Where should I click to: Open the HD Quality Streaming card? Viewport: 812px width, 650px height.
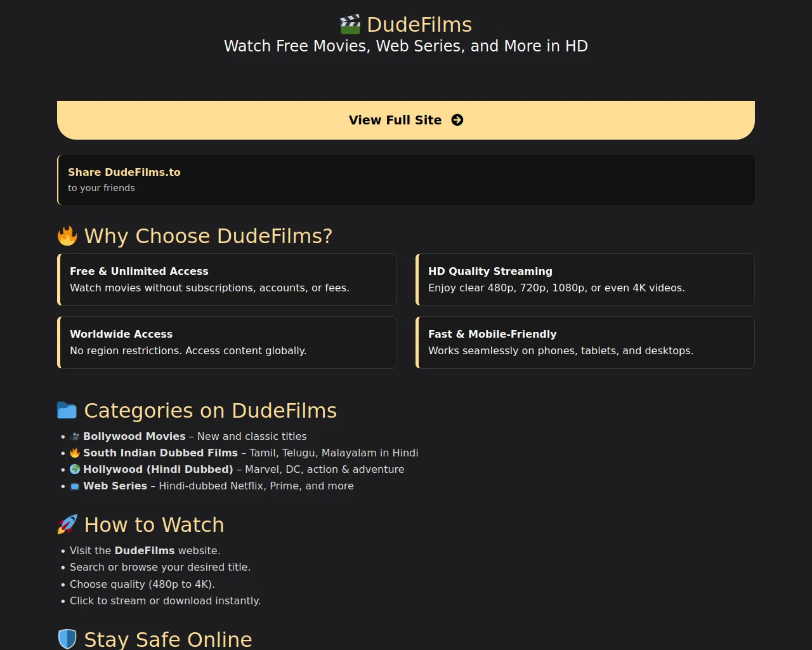[585, 279]
